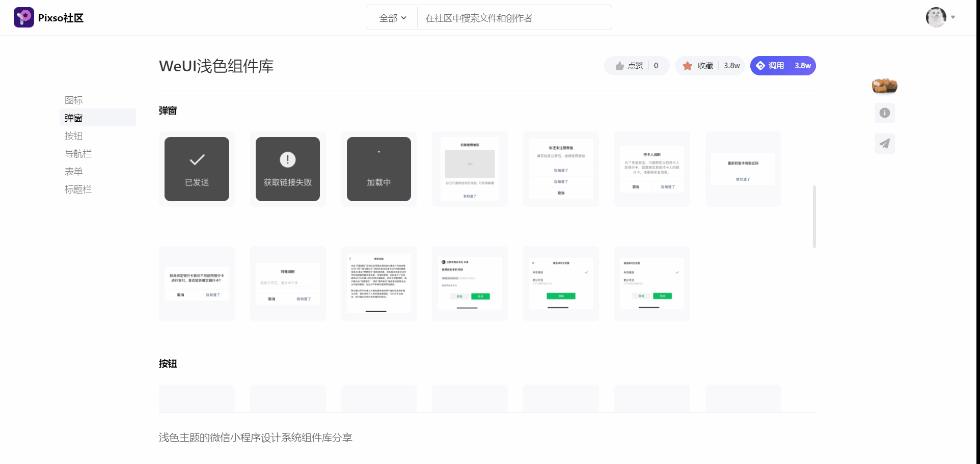Open the 获取链接失败 toast thumbnail
This screenshot has width=980, height=464.
point(288,169)
